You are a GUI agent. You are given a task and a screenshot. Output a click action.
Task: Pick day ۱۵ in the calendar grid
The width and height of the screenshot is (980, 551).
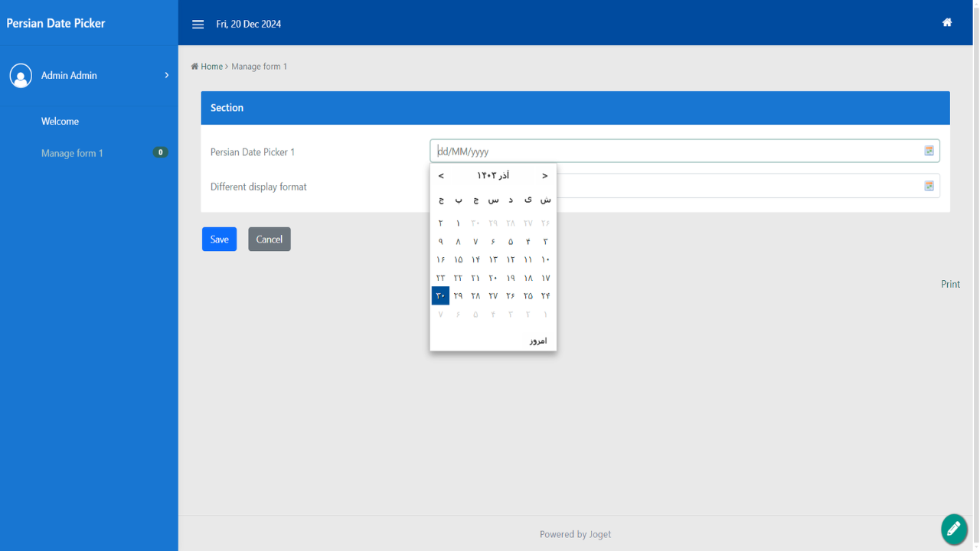click(x=458, y=260)
